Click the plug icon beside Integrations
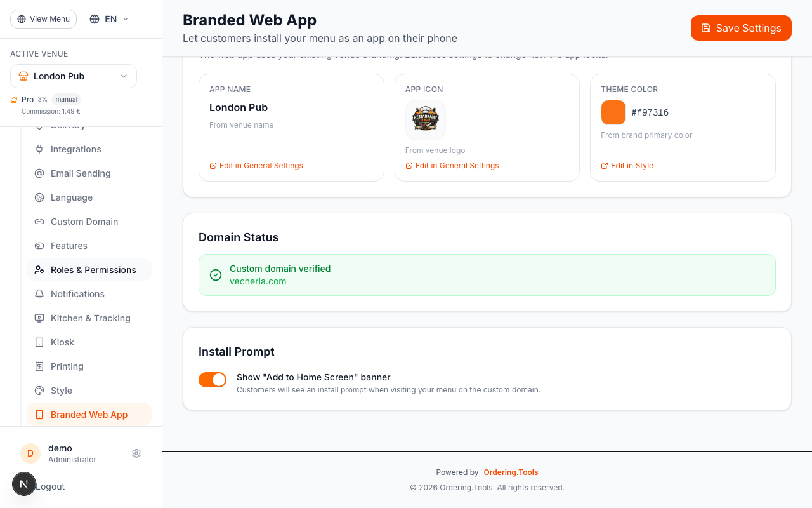 (x=39, y=149)
